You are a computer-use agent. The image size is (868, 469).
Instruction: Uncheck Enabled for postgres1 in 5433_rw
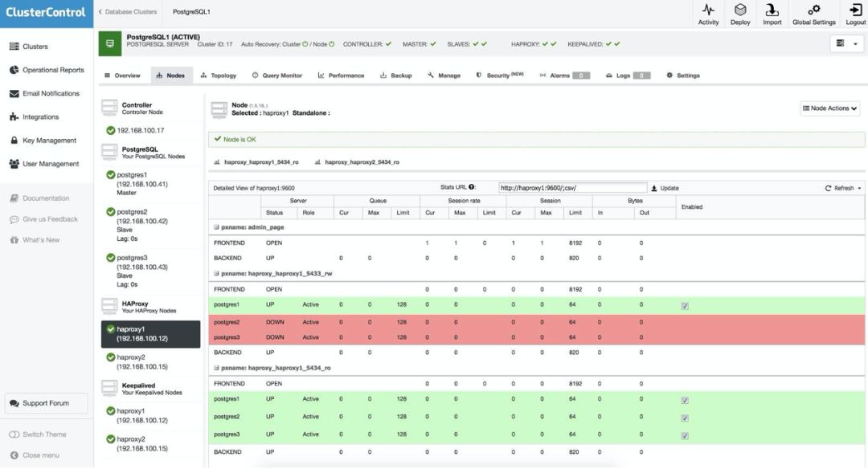point(685,306)
